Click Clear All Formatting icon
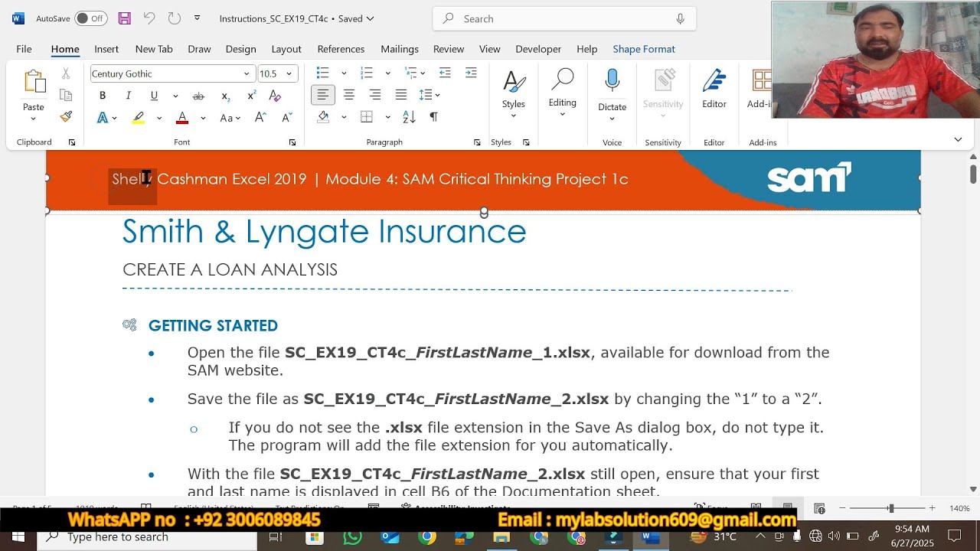The image size is (980, 551). pos(275,96)
